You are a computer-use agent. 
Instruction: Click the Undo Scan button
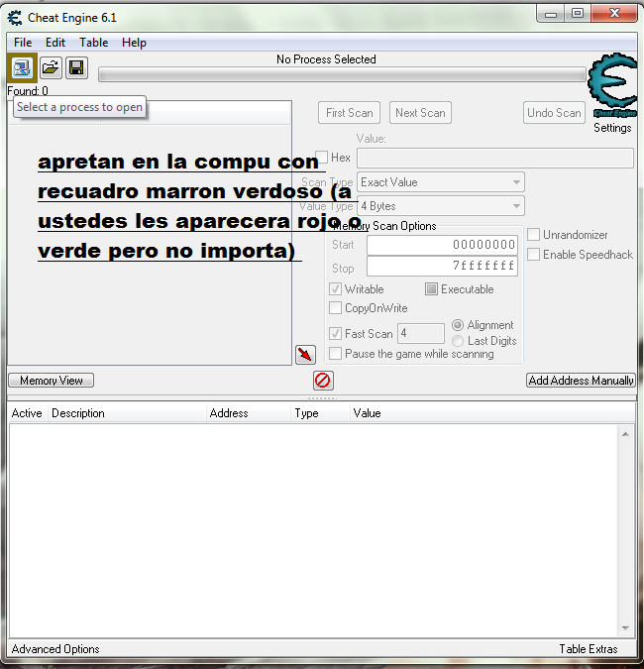coord(554,113)
